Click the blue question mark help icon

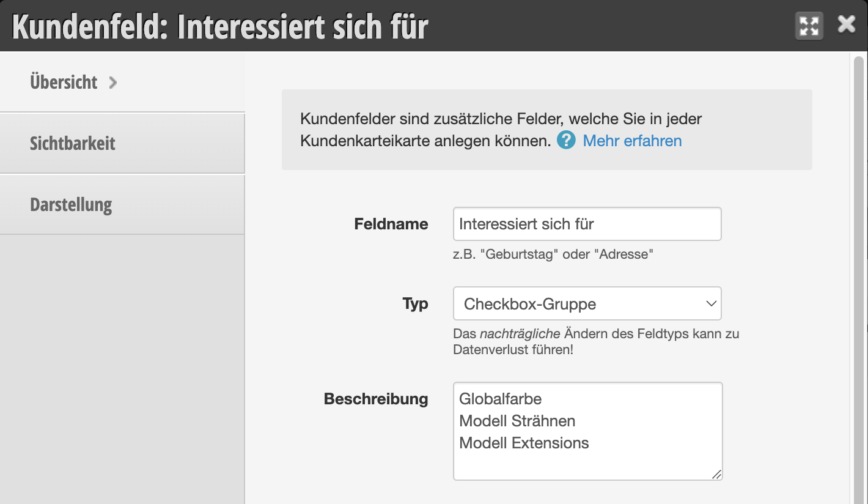(566, 141)
